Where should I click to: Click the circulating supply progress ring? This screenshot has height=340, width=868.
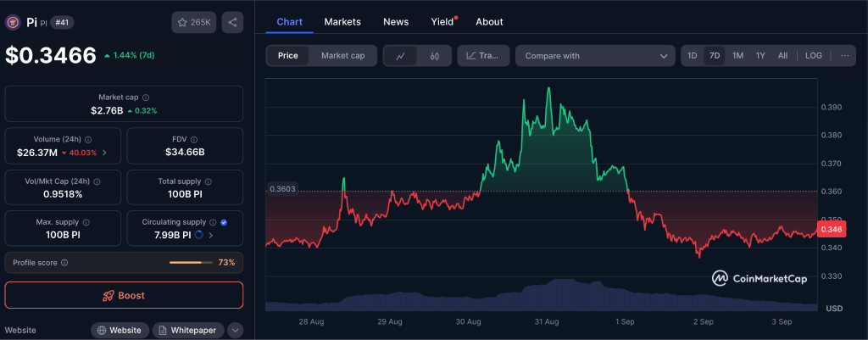coord(198,235)
